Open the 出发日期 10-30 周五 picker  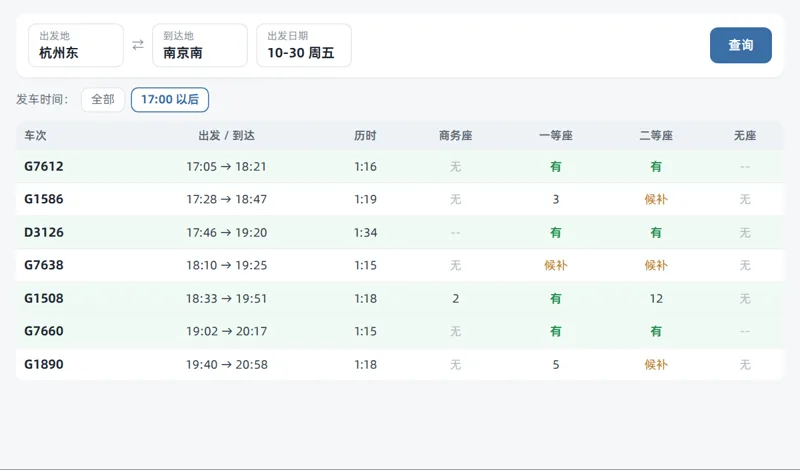click(x=304, y=45)
